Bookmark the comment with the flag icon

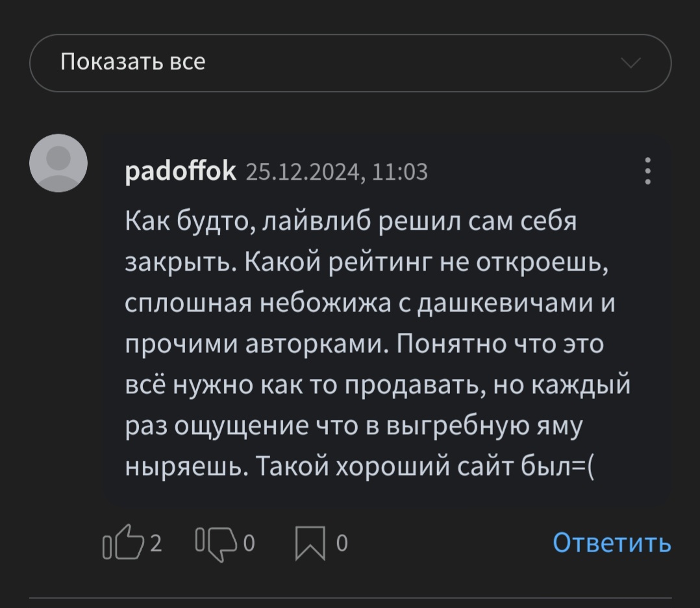tap(310, 543)
